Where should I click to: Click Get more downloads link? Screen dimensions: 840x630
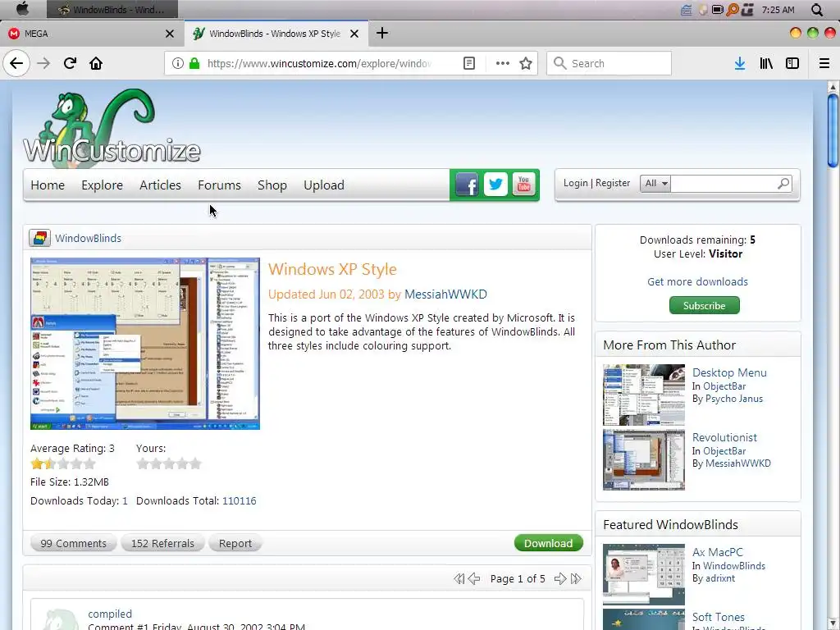click(697, 282)
